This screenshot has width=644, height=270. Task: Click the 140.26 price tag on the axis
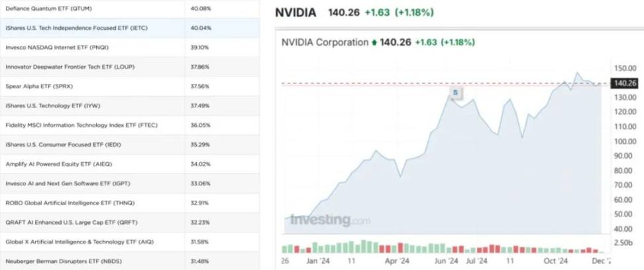click(625, 83)
